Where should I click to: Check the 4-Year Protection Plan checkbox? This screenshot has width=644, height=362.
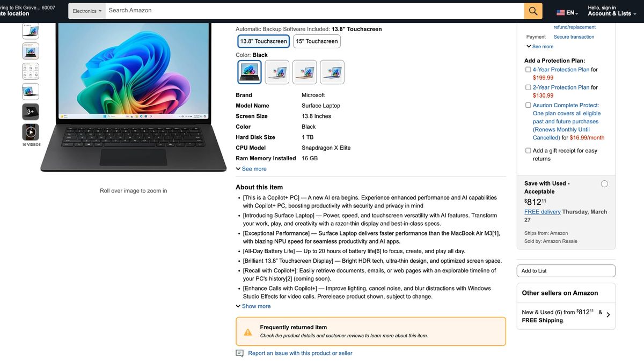pyautogui.click(x=528, y=70)
